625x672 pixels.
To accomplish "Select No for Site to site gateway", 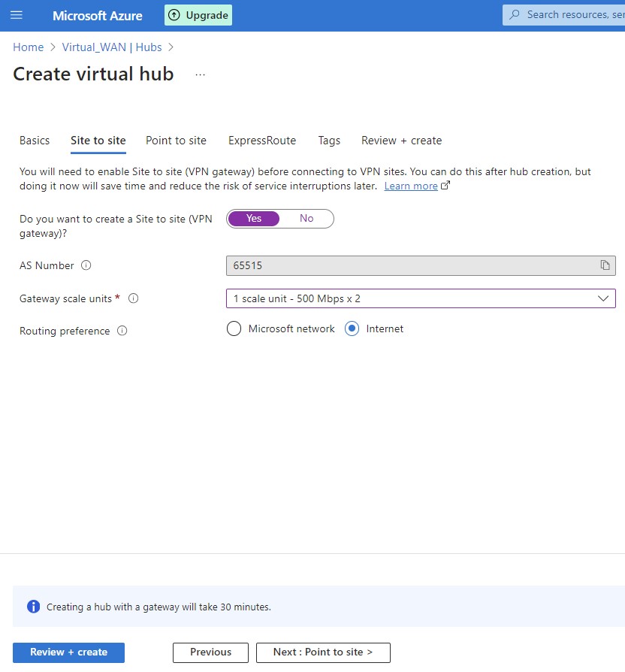I will 306,219.
